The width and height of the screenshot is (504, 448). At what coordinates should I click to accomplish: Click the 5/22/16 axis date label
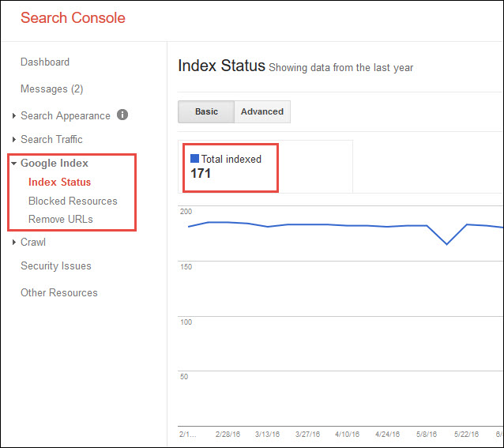point(466,435)
